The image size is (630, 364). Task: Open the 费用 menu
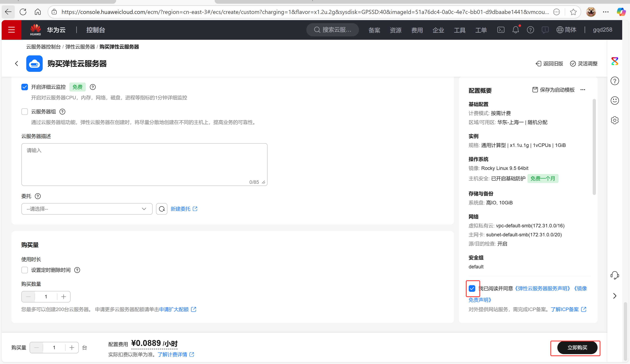pos(417,30)
